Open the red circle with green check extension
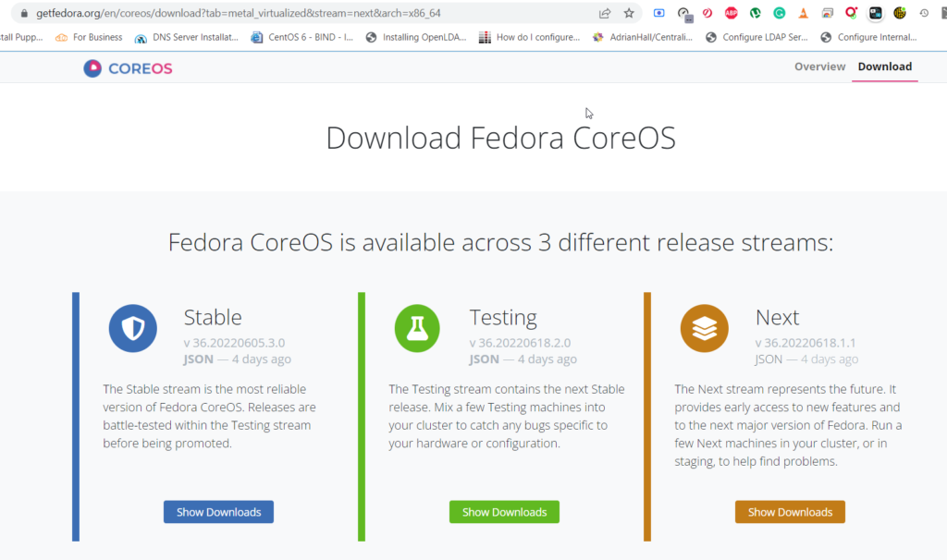The width and height of the screenshot is (947, 560). click(851, 12)
